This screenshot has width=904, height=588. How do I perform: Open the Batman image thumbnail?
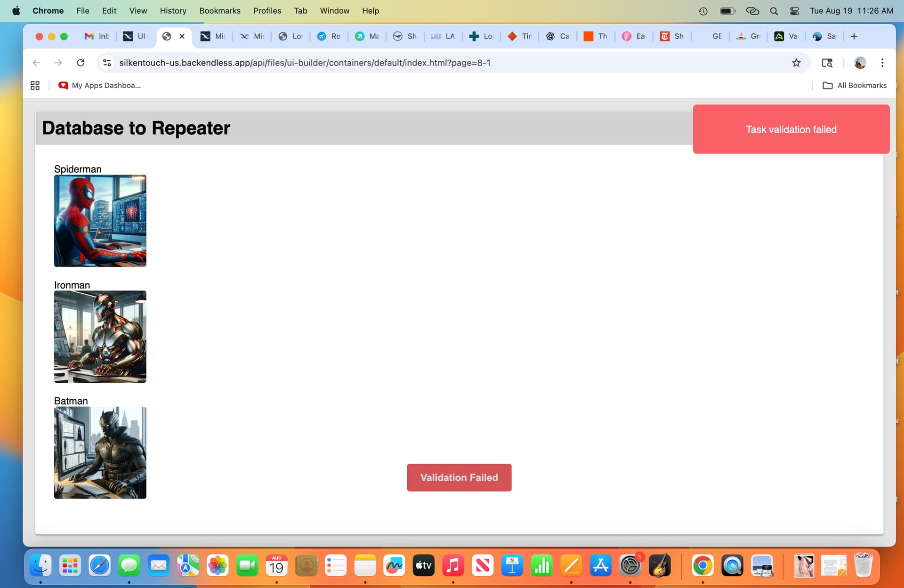[x=100, y=452]
